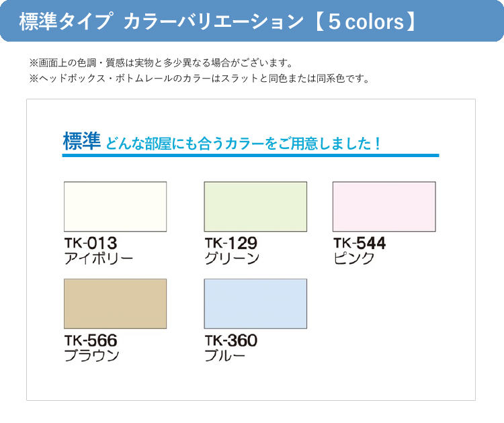Click the グリーン color name

232,258
